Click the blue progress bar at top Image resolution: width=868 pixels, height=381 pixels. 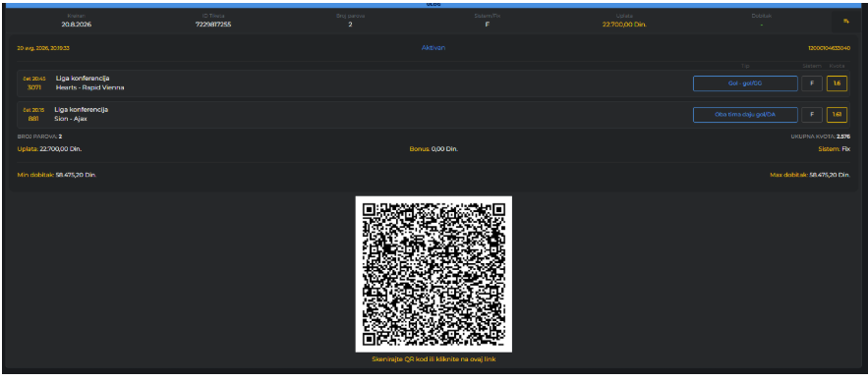tap(434, 5)
